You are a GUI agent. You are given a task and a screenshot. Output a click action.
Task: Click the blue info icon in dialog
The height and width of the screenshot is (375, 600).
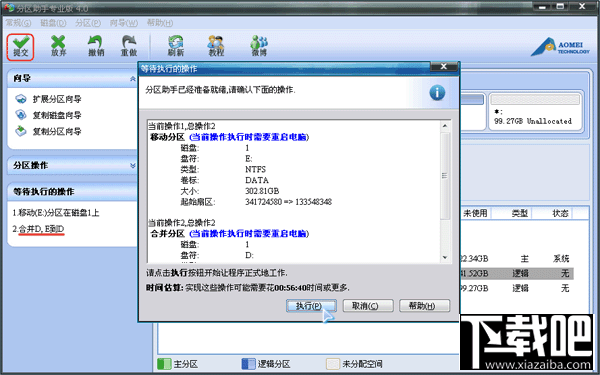437,92
